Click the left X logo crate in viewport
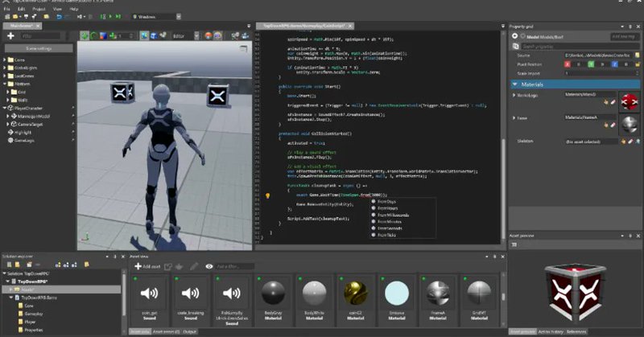 (122, 92)
